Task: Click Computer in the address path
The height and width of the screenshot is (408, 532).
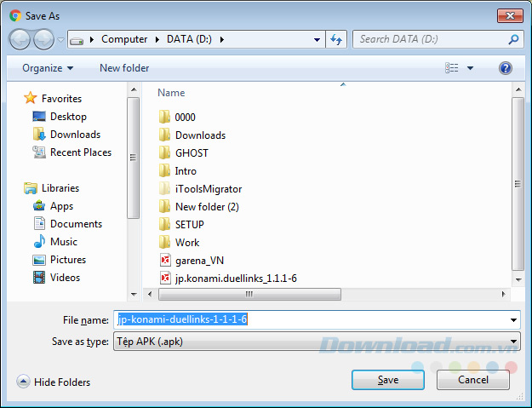Action: (x=124, y=39)
